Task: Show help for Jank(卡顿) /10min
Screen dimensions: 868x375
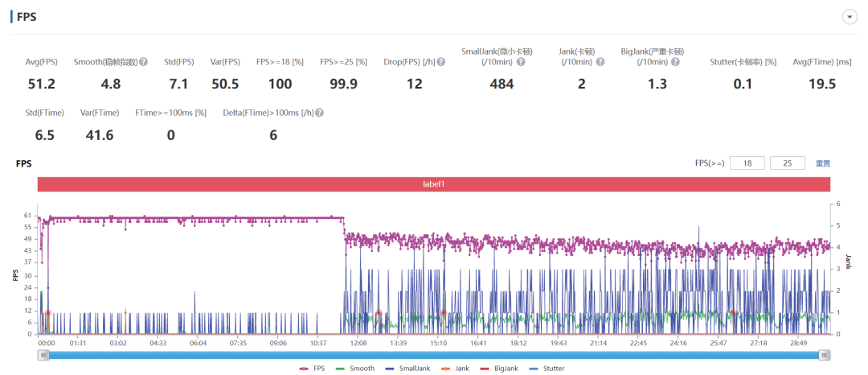Action: click(600, 62)
